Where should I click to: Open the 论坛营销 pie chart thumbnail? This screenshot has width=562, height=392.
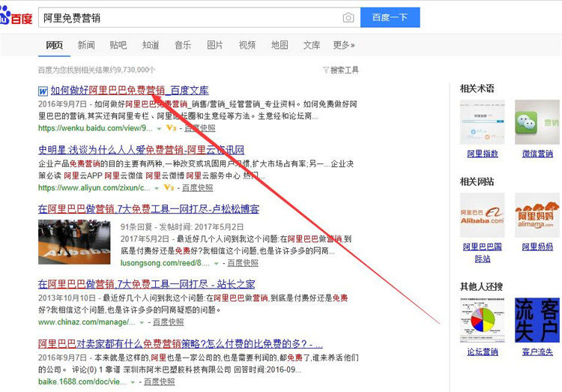pyautogui.click(x=482, y=319)
